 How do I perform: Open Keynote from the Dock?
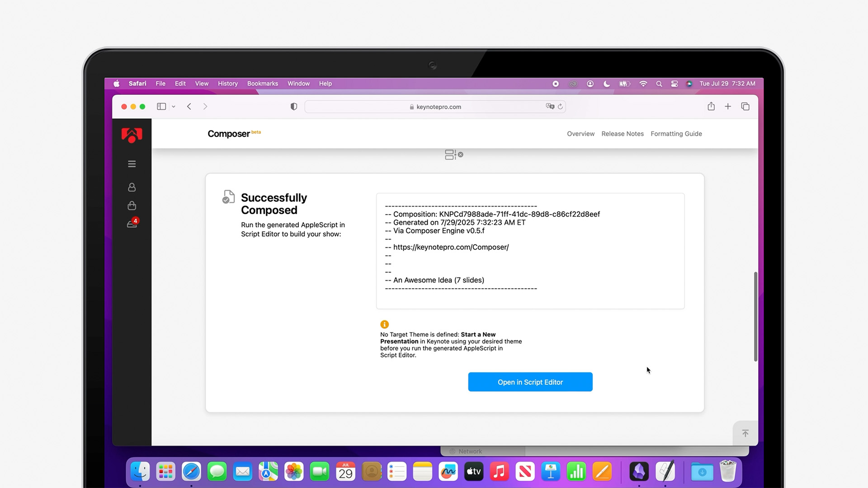(x=551, y=471)
